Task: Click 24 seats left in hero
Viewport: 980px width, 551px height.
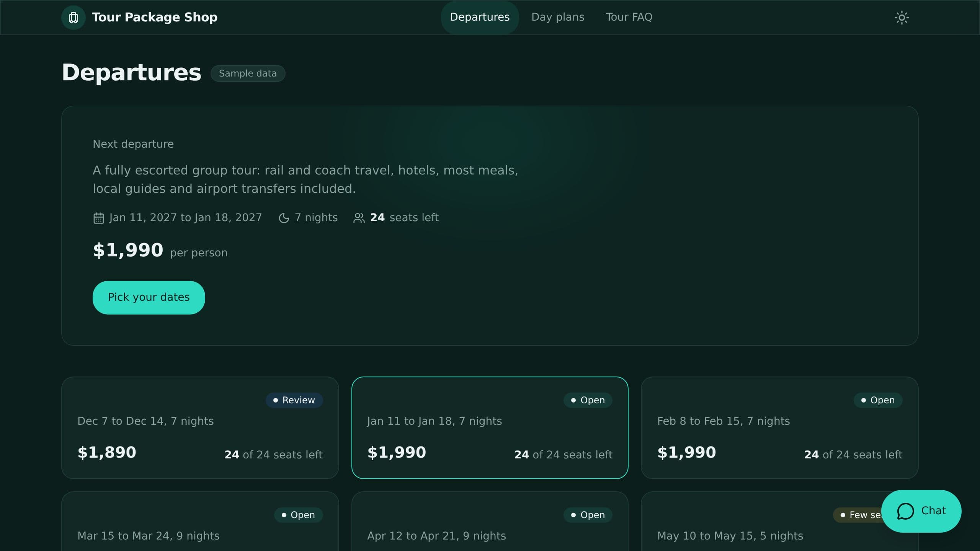Action: [x=404, y=218]
